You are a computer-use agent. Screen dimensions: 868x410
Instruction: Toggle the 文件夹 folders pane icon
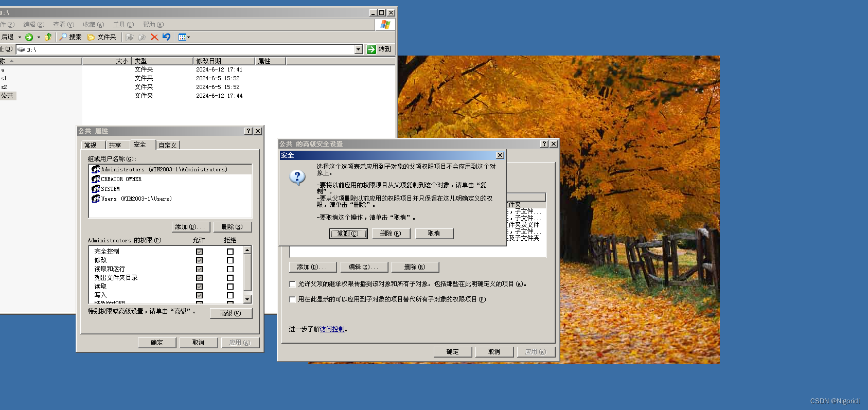(x=91, y=37)
